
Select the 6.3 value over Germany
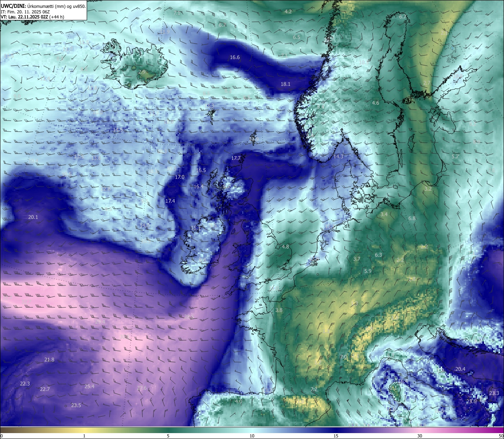pyautogui.click(x=378, y=255)
